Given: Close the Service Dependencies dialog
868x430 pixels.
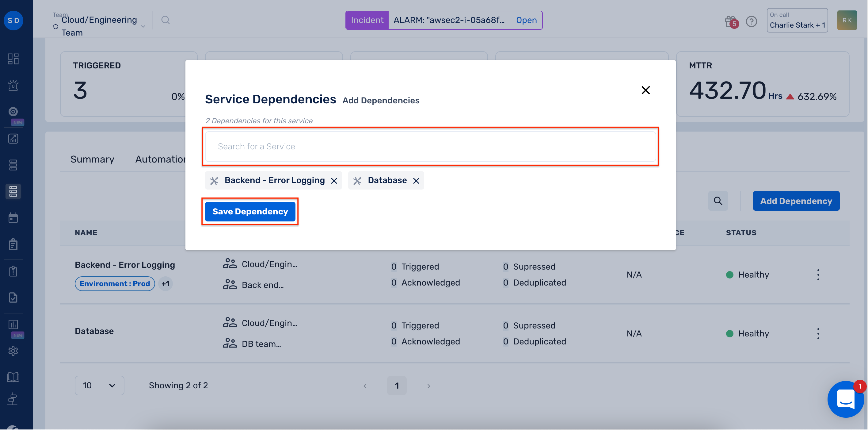Looking at the screenshot, I should [x=645, y=90].
